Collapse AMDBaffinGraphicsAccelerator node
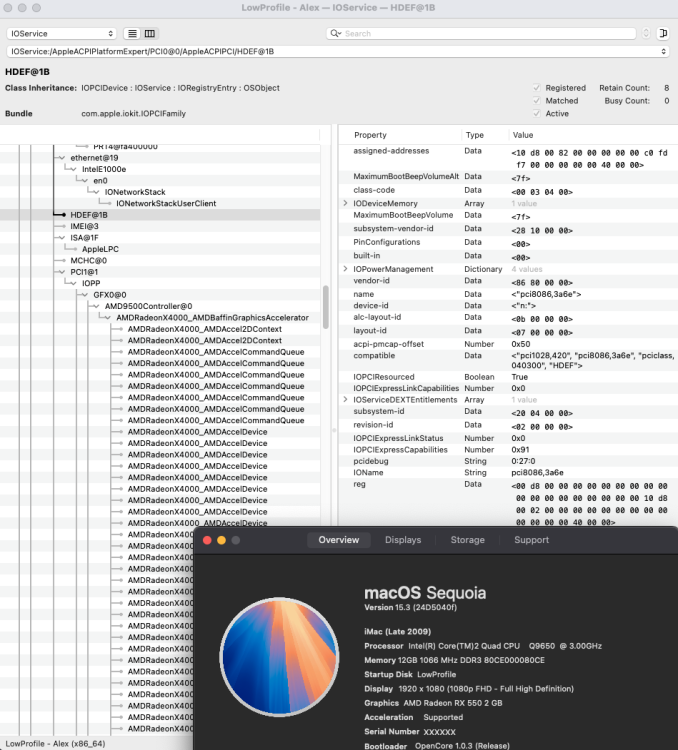The height and width of the screenshot is (750, 678). (108, 318)
